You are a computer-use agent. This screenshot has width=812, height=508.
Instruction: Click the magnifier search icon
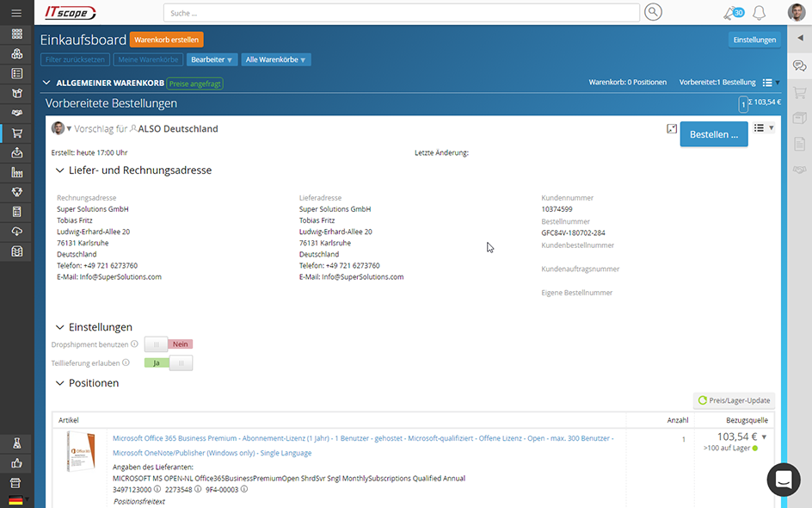[x=653, y=12]
